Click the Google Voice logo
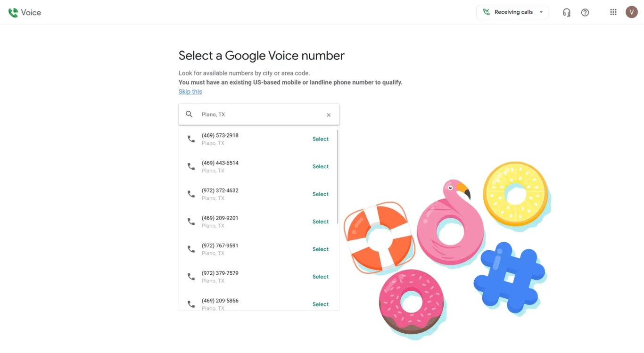 (x=25, y=13)
